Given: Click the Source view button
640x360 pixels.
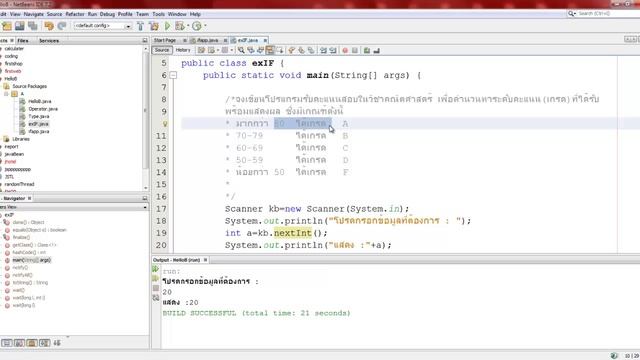Looking at the screenshot, I should [162, 50].
